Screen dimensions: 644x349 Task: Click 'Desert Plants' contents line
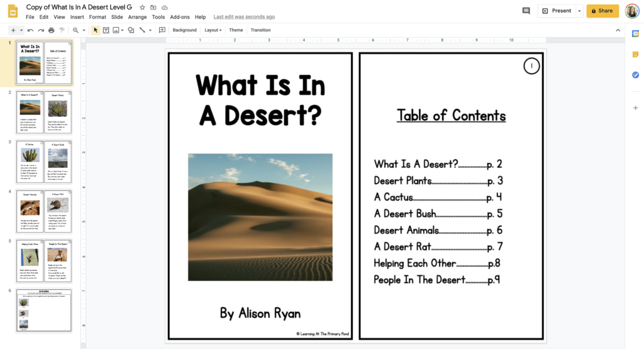[x=438, y=180]
